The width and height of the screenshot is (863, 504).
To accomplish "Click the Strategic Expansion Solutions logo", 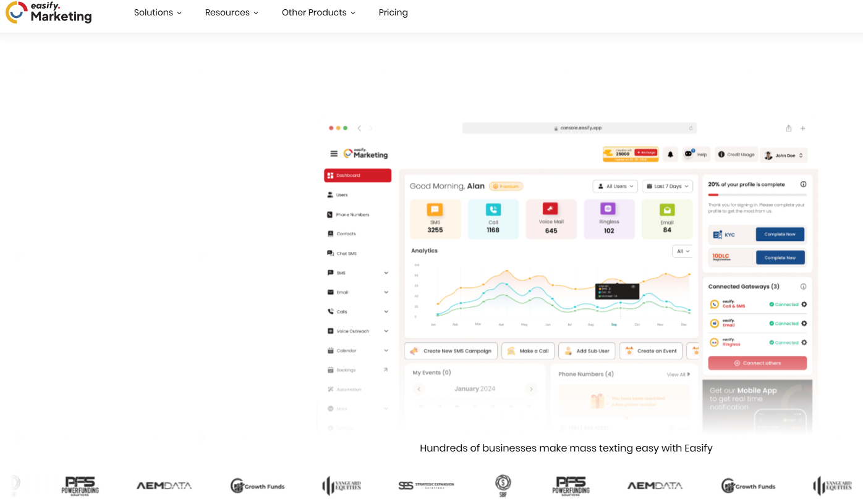I will 427,485.
